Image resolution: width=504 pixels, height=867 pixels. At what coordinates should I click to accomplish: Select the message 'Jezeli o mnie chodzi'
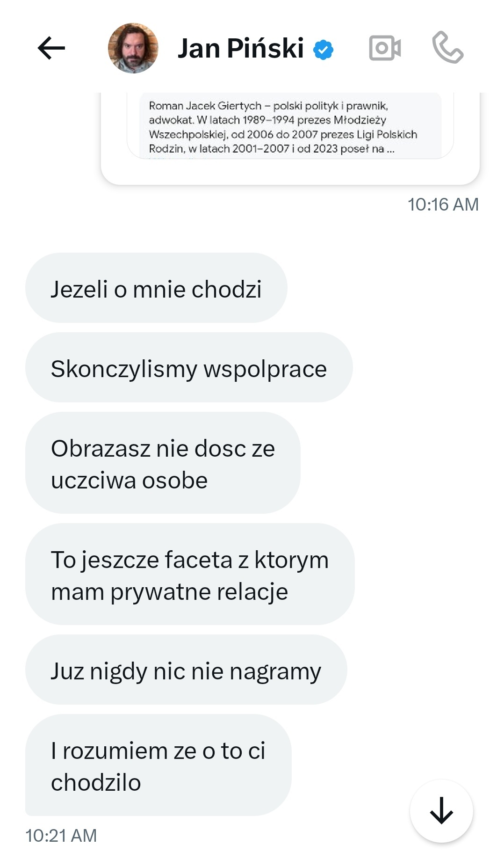(156, 288)
